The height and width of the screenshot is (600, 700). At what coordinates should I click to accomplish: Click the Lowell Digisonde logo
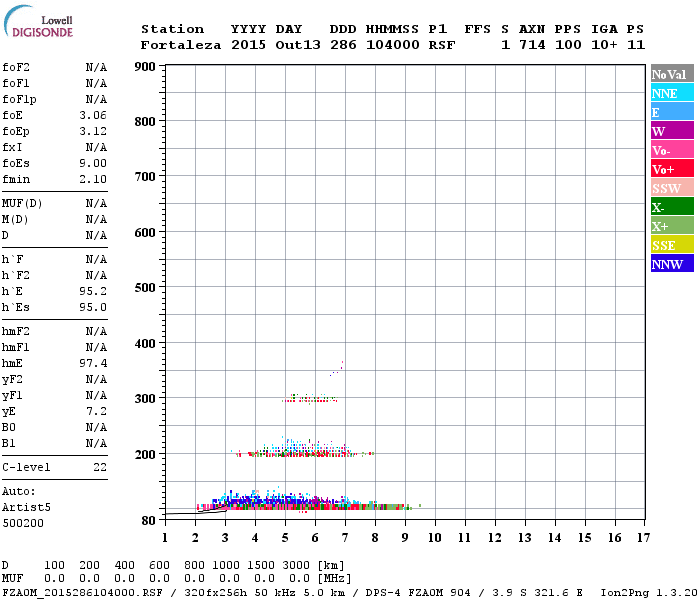tap(38, 21)
